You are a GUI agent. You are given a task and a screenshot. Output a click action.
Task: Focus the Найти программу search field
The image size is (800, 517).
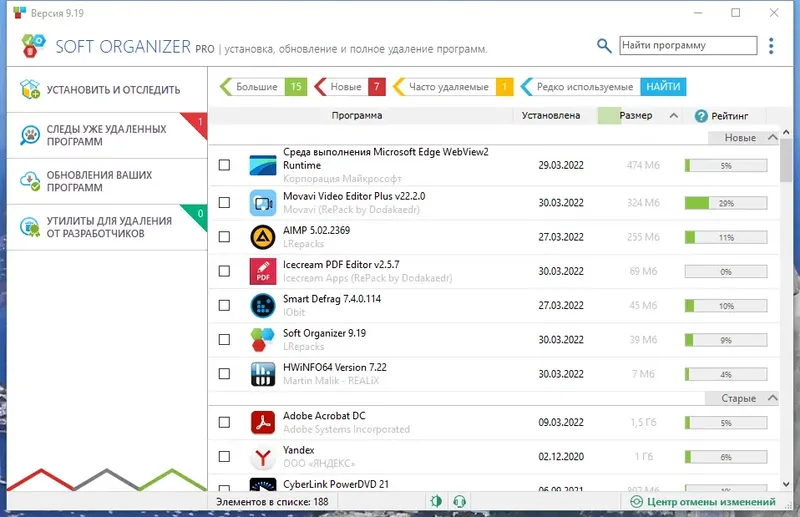pyautogui.click(x=688, y=45)
